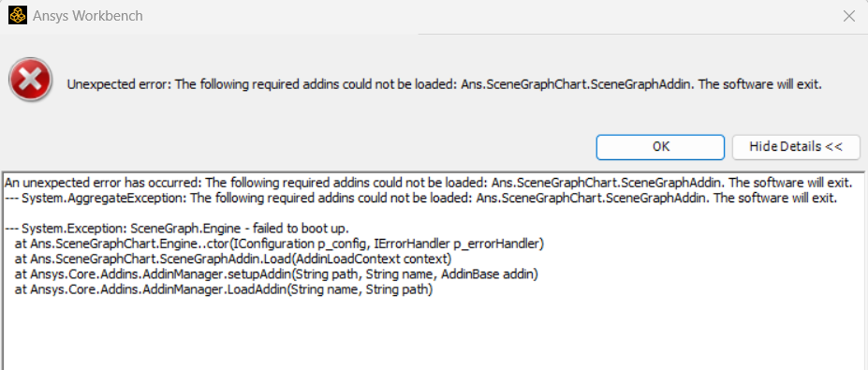Click the SceneGraphAddin.Load stack trace line
Image resolution: width=868 pixels, height=370 pixels.
click(233, 259)
